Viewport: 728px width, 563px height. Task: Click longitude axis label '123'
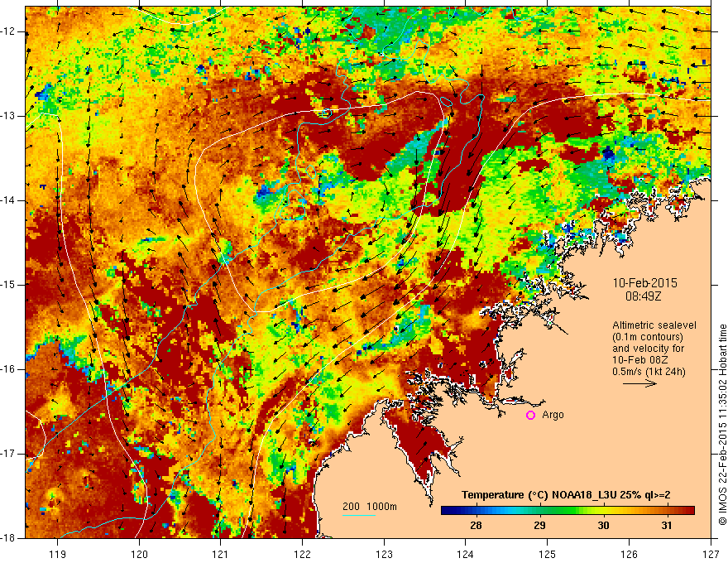(384, 554)
